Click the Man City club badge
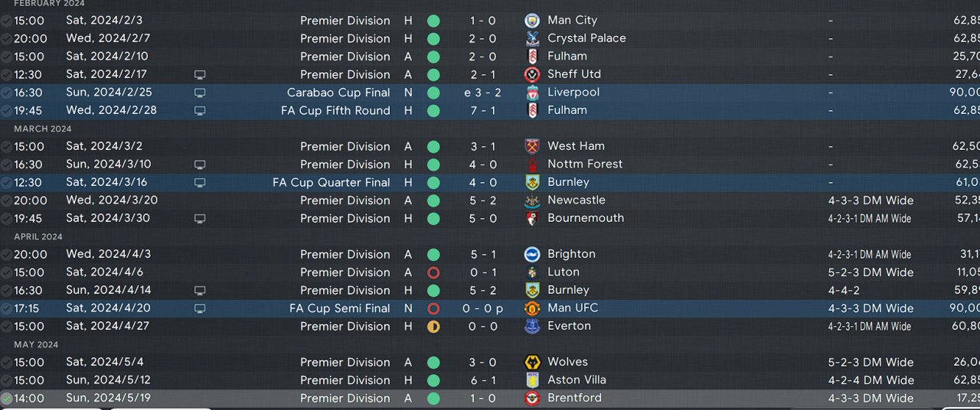This screenshot has width=980, height=410. point(531,21)
